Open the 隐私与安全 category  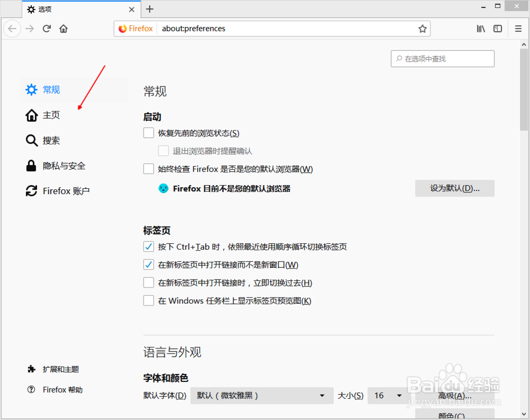click(74, 165)
